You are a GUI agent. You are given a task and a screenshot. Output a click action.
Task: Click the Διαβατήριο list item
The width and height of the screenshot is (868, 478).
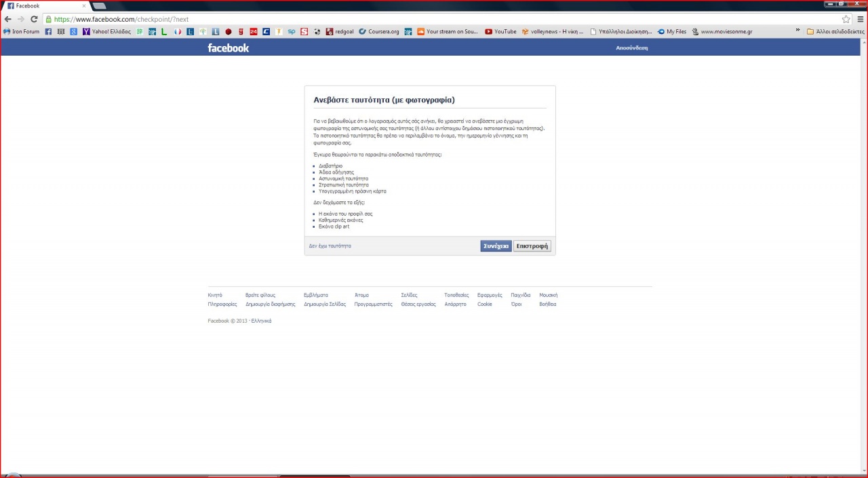tap(331, 166)
